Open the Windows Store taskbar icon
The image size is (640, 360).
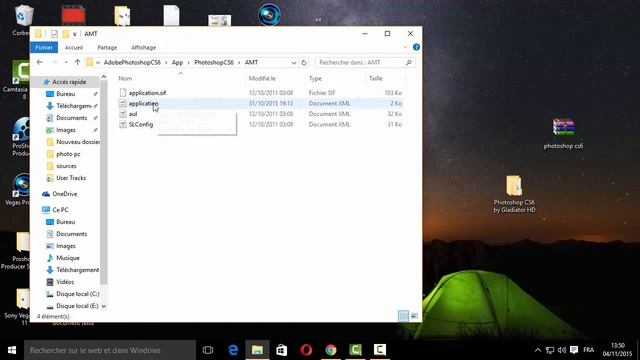click(x=282, y=350)
